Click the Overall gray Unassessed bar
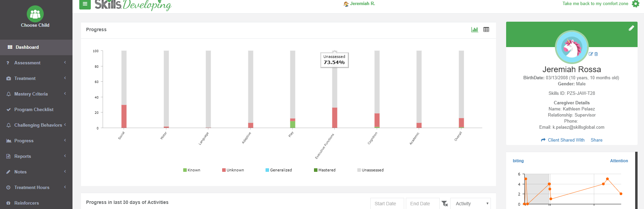The image size is (644, 209). tap(461, 84)
